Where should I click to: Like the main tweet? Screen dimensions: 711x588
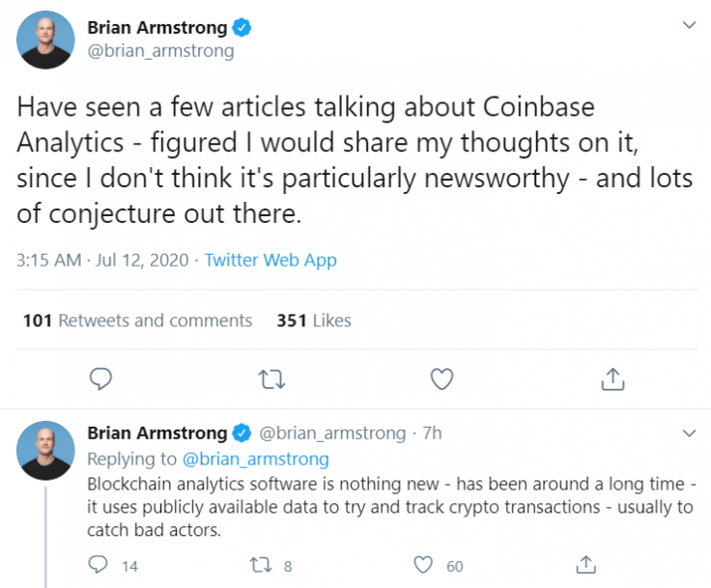[441, 378]
